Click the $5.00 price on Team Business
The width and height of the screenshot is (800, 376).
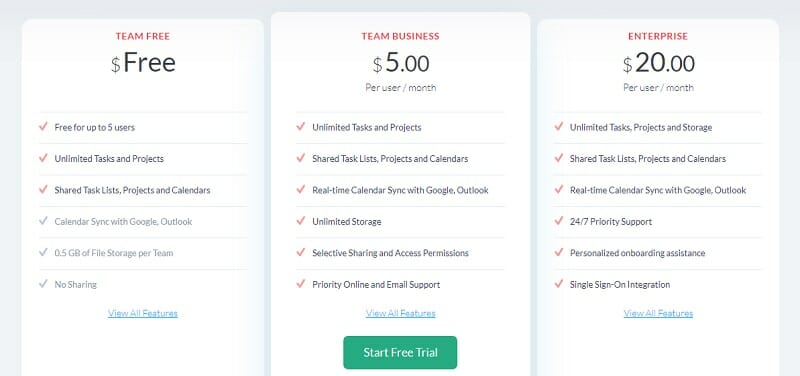pos(401,64)
